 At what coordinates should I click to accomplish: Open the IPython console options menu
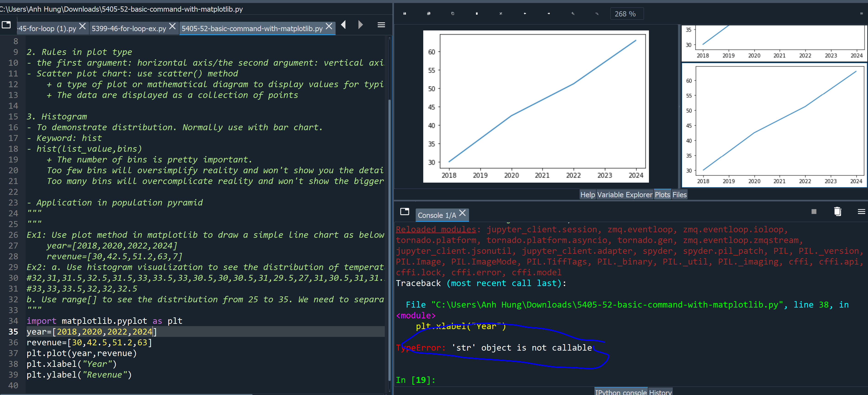point(861,211)
